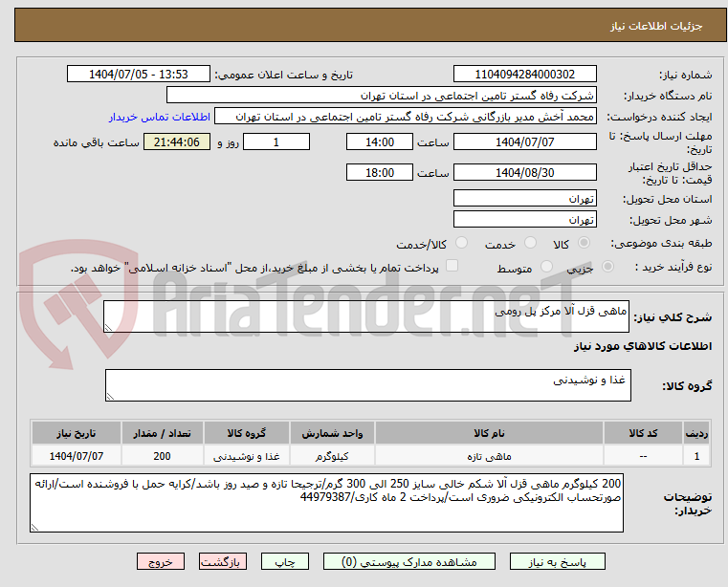Click the 14:00 response time field
Image resolution: width=728 pixels, height=587 pixels.
(x=380, y=142)
